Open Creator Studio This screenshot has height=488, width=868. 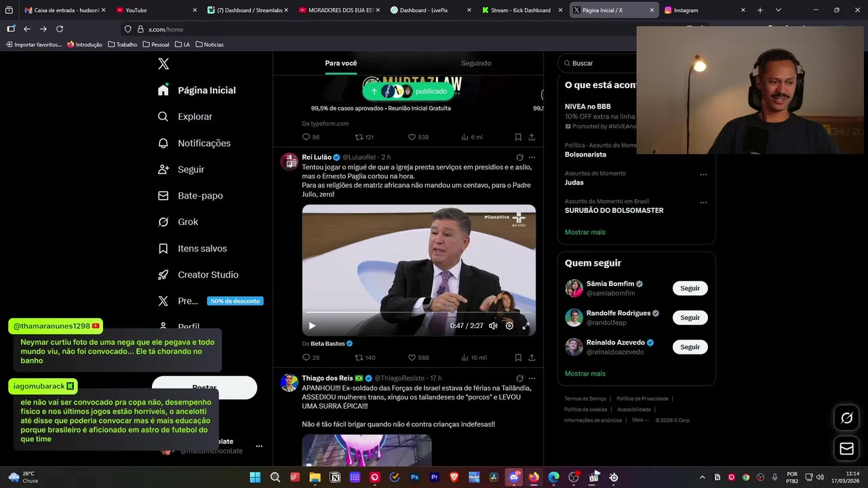[x=198, y=274]
